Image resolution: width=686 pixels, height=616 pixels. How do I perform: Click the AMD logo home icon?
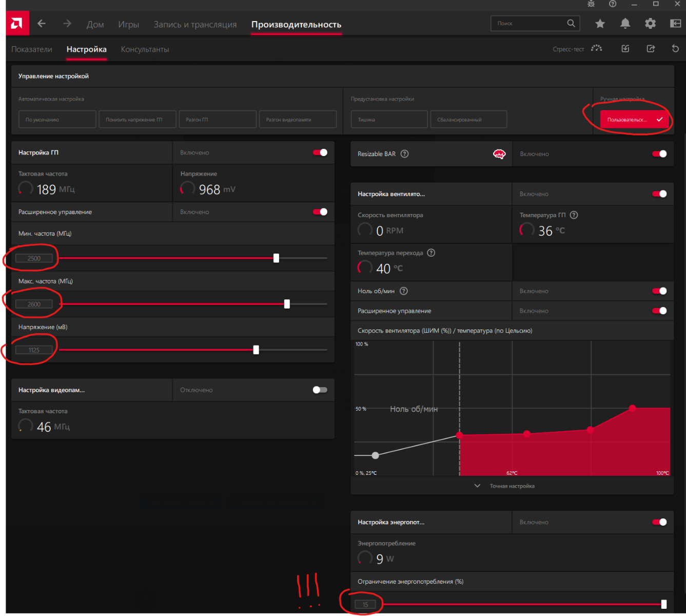pos(17,24)
